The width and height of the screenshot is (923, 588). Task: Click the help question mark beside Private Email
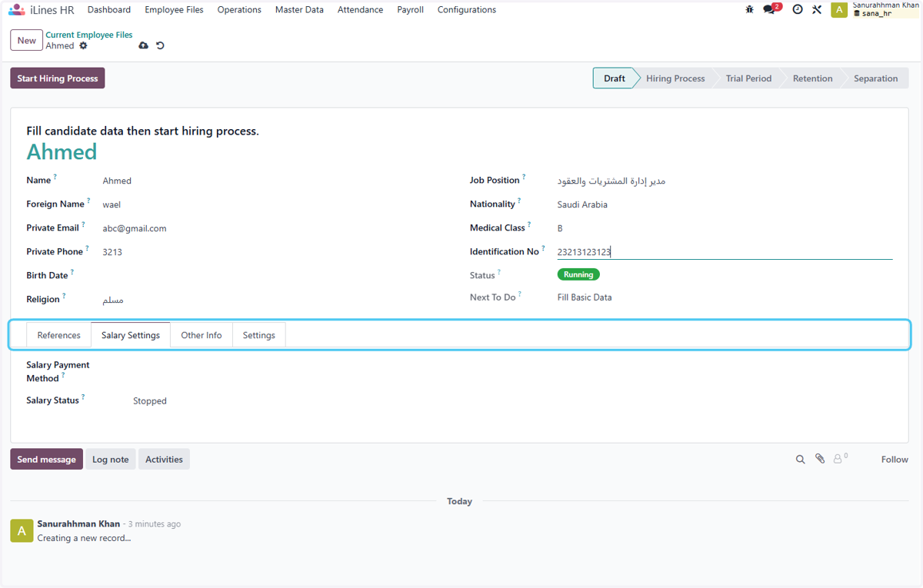[83, 225]
